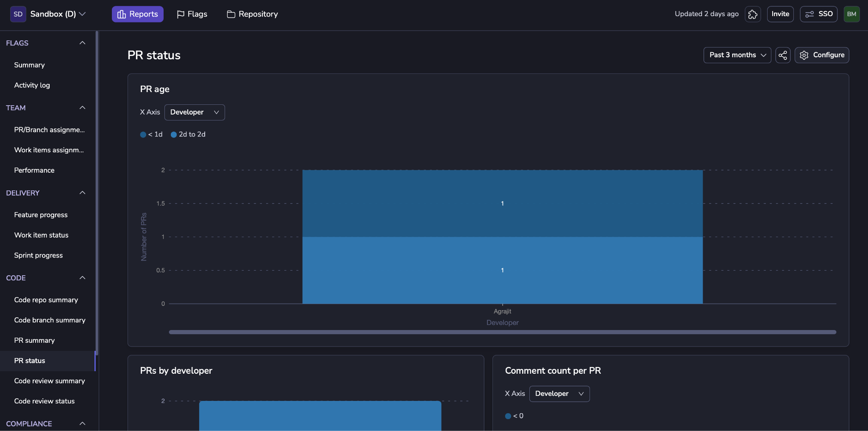Click the PR age chart horizontal scrollbar
Image resolution: width=868 pixels, height=431 pixels.
tap(502, 332)
